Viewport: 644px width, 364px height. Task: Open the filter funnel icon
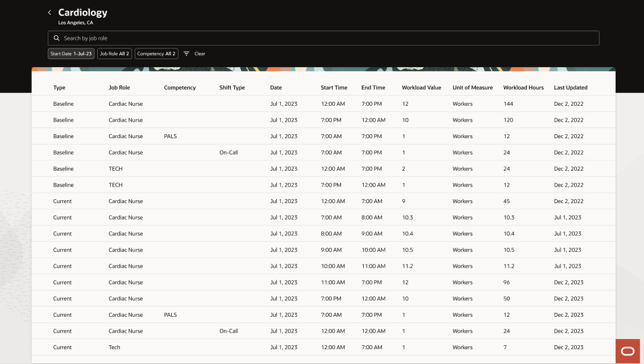click(186, 53)
